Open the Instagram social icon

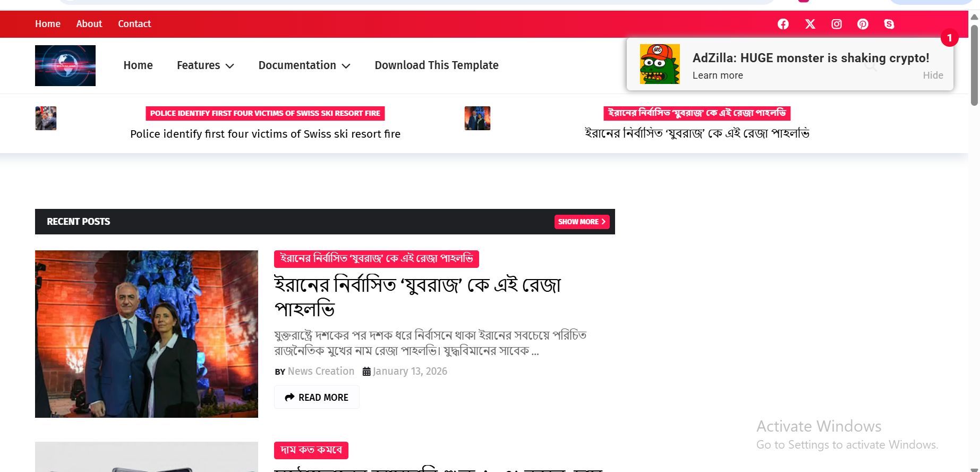[837, 24]
